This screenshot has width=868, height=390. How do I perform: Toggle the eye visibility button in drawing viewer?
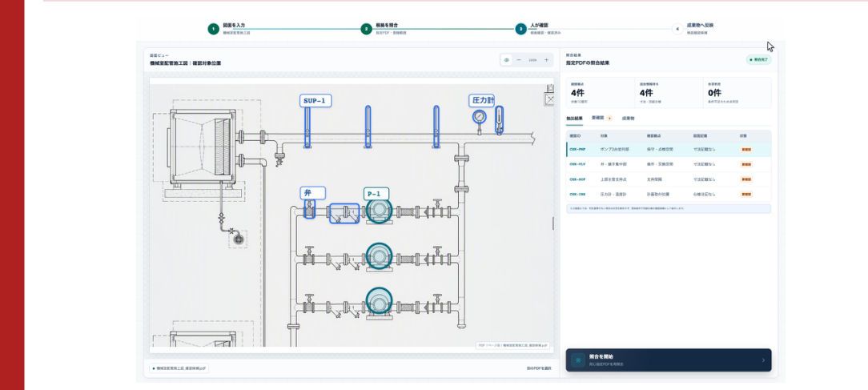pos(507,60)
